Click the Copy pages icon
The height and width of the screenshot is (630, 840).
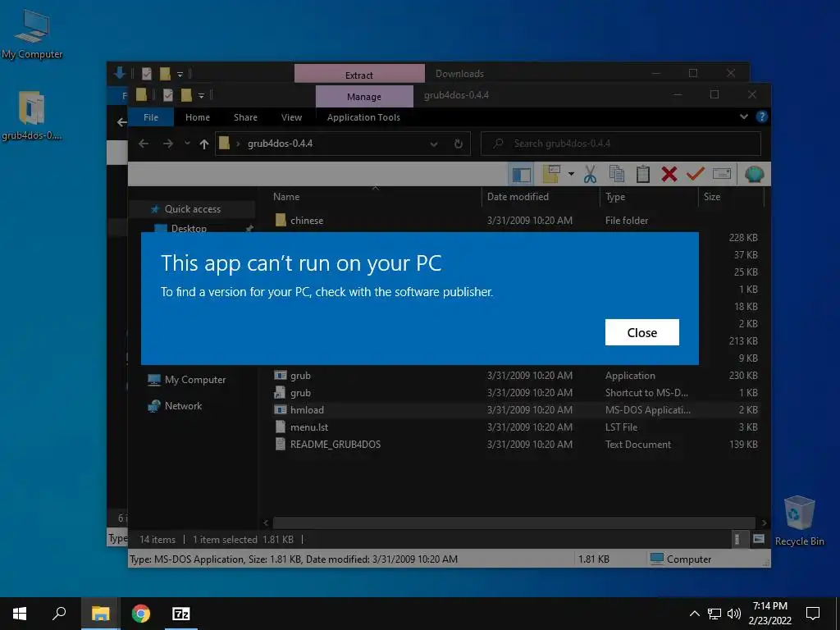[x=617, y=174]
